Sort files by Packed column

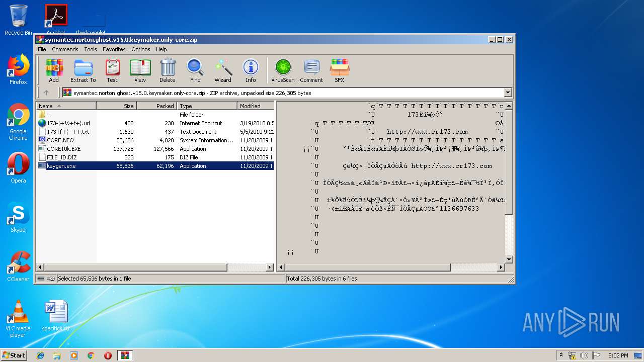pyautogui.click(x=156, y=106)
